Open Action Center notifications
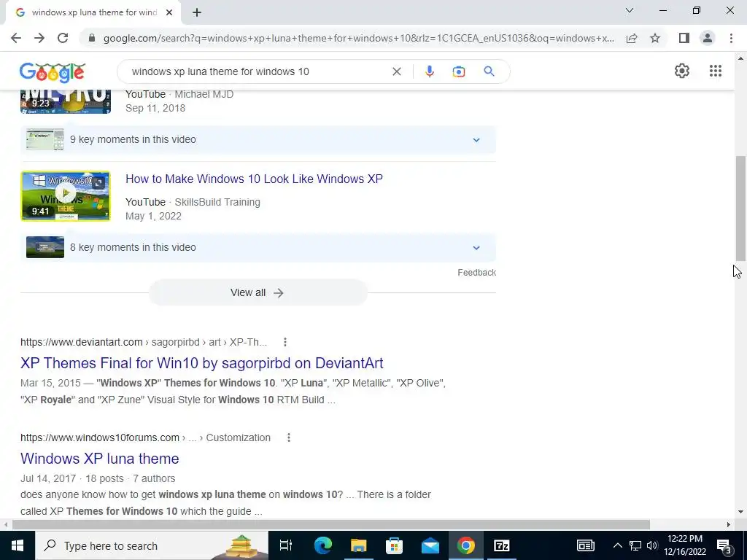 click(x=724, y=545)
